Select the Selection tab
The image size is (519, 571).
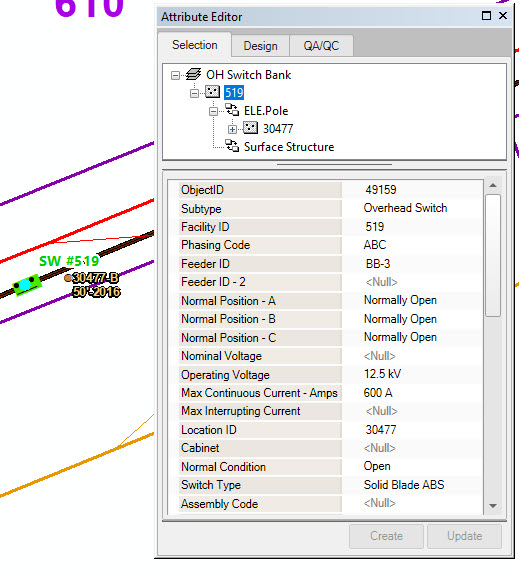point(194,45)
